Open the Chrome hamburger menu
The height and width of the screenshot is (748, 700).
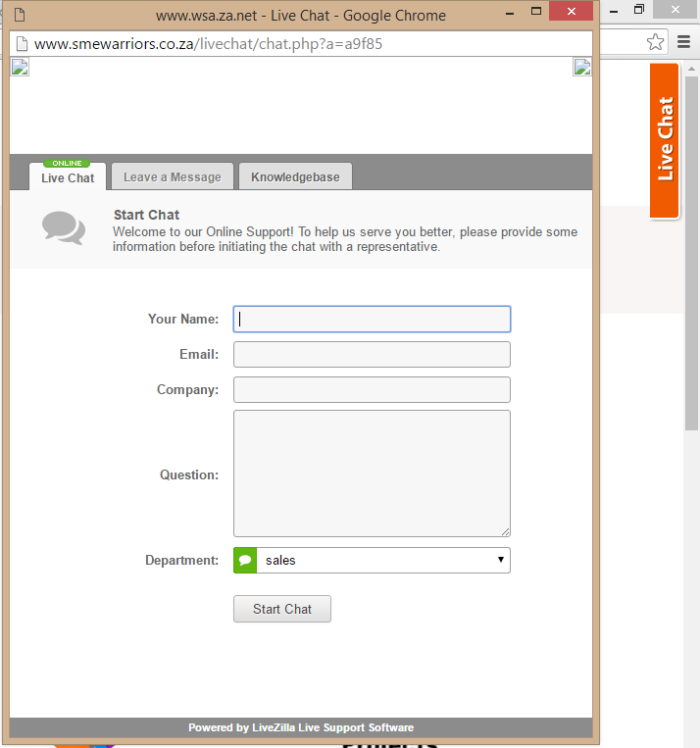click(684, 42)
